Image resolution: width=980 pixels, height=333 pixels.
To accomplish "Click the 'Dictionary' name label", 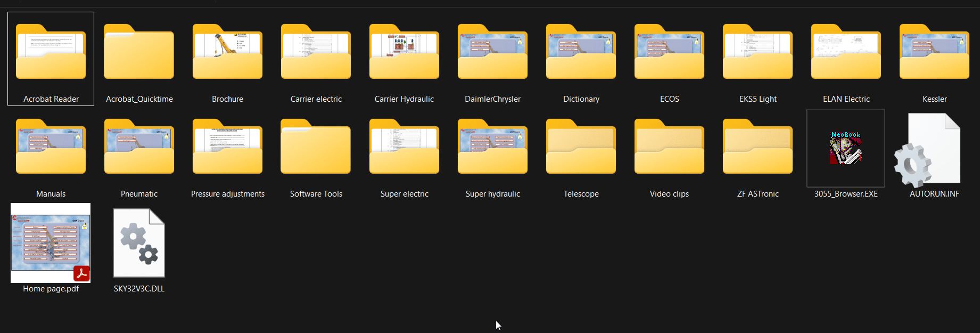I will coord(581,99).
